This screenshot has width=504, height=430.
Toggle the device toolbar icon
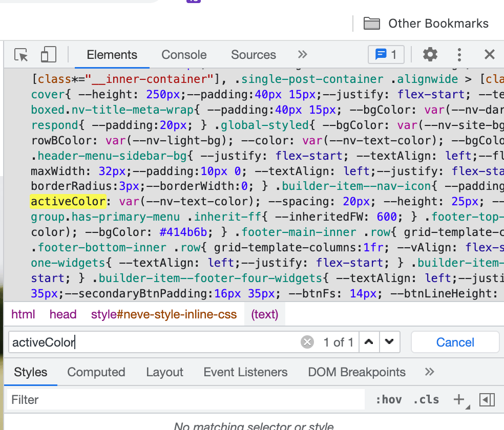49,54
